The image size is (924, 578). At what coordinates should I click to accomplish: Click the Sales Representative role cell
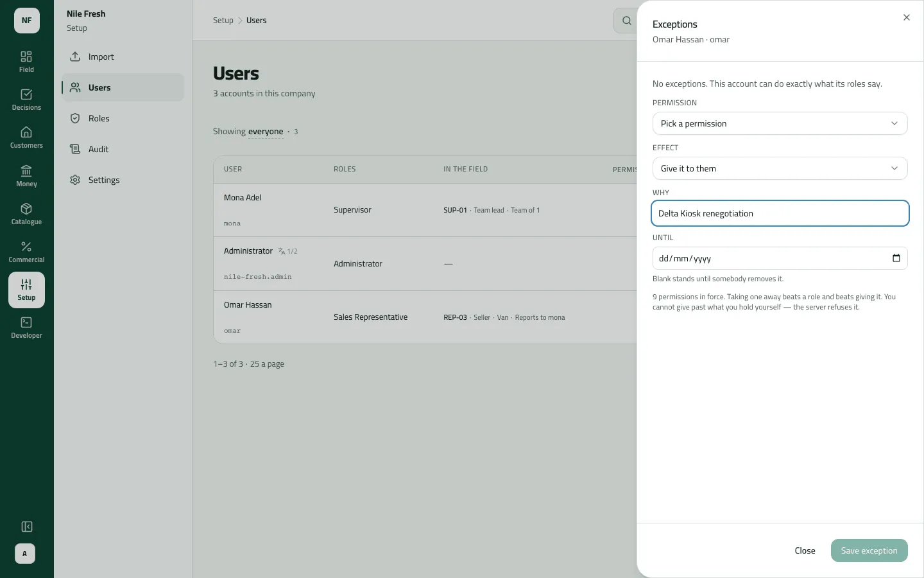point(370,317)
